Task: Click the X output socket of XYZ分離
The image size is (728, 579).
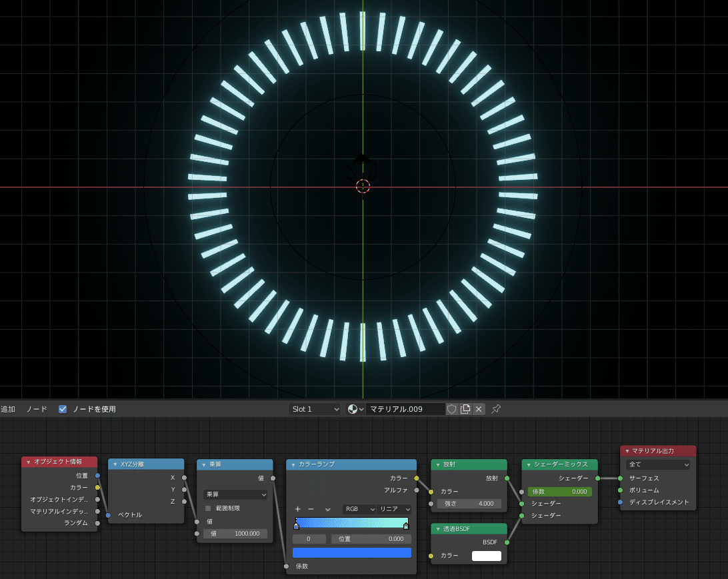Action: (x=184, y=478)
